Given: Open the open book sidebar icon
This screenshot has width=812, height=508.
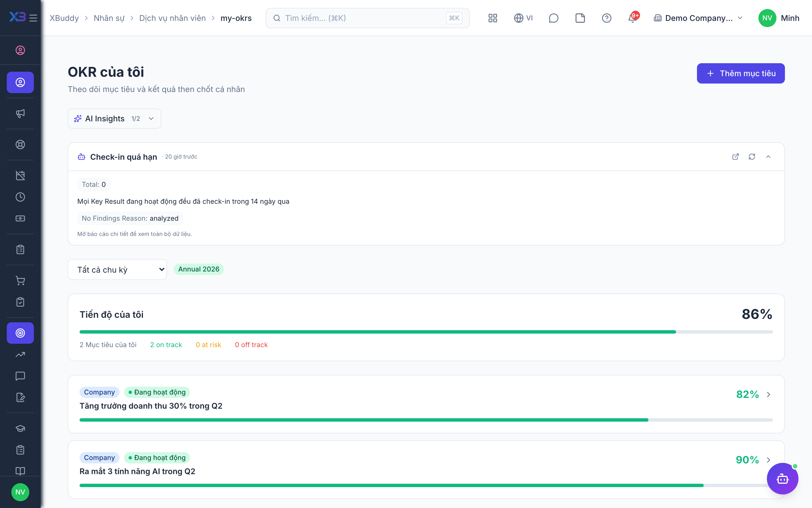Looking at the screenshot, I should [20, 471].
